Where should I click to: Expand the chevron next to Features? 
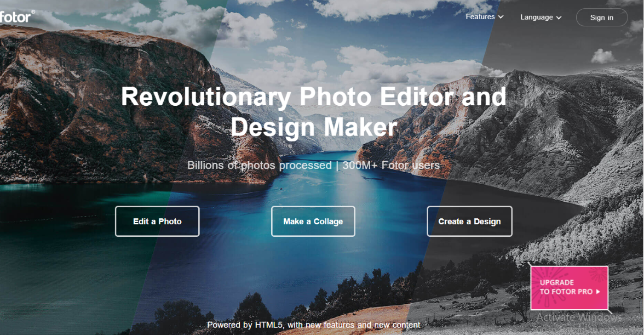(501, 17)
